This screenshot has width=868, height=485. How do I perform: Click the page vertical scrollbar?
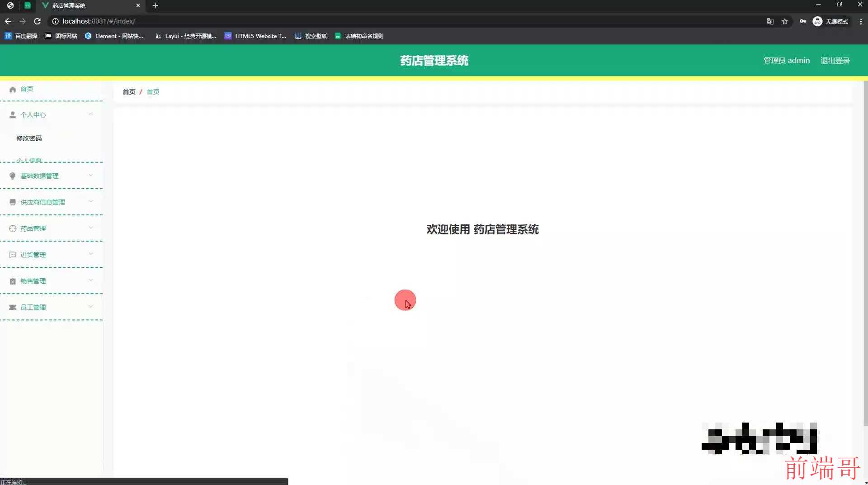pos(865,253)
